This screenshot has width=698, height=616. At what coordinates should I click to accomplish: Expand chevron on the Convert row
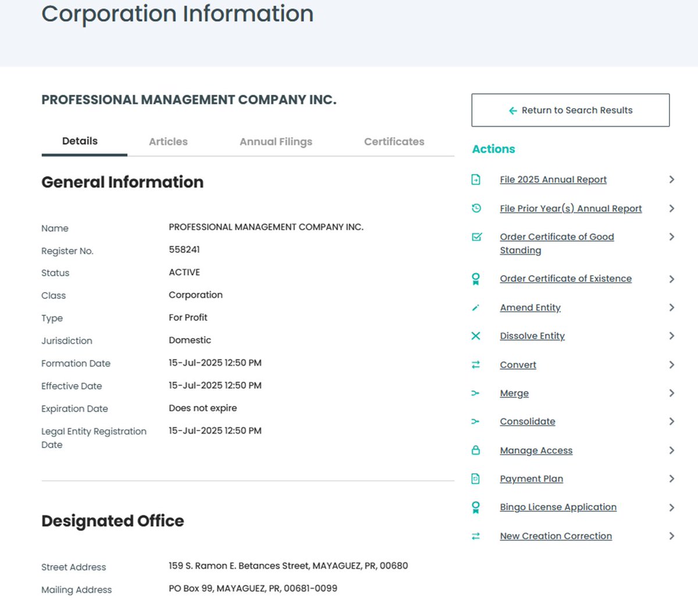click(672, 365)
